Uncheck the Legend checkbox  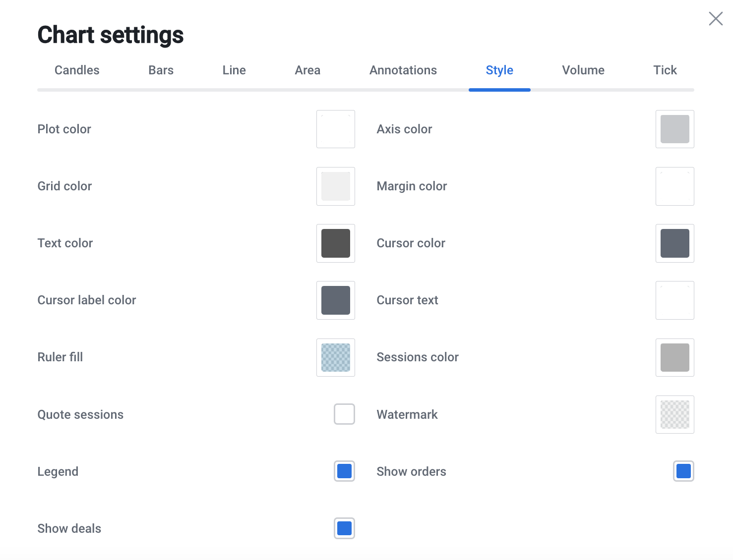point(344,471)
